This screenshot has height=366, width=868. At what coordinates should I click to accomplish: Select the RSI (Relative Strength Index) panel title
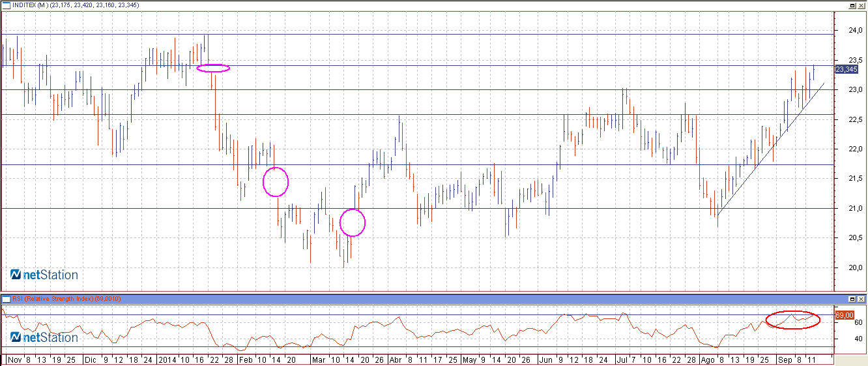53,299
